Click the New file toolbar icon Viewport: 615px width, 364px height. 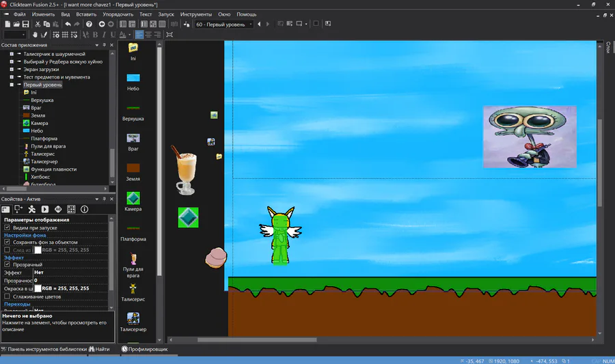(8, 25)
